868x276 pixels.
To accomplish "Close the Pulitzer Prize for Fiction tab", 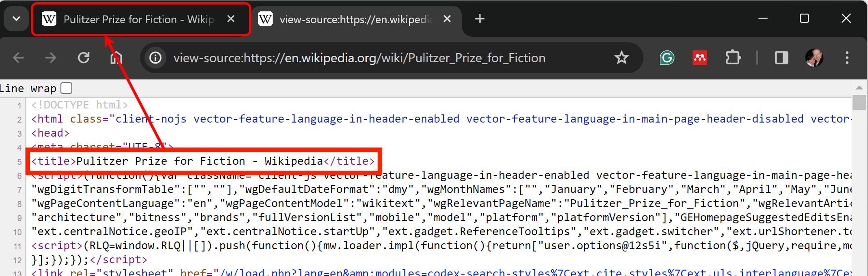I will pyautogui.click(x=231, y=19).
